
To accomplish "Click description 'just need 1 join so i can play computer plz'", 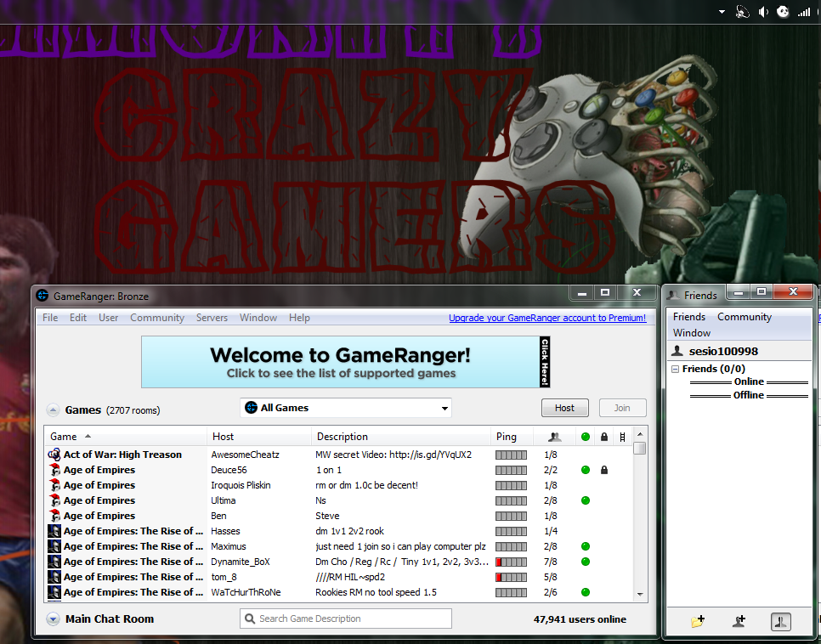I will [x=400, y=546].
